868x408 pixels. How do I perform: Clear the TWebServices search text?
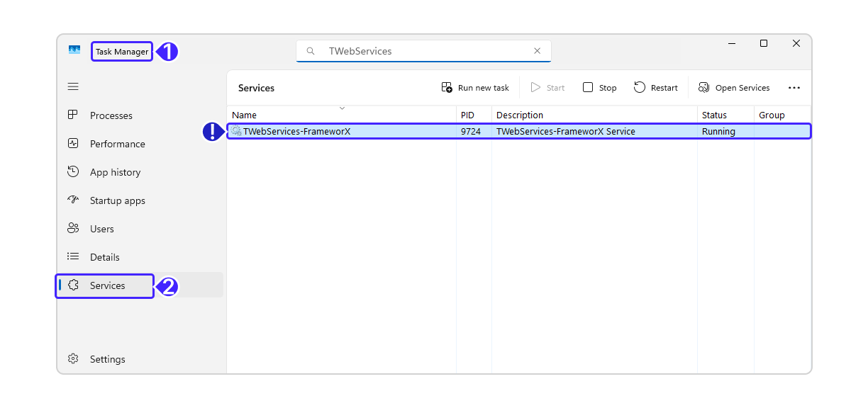pyautogui.click(x=537, y=51)
